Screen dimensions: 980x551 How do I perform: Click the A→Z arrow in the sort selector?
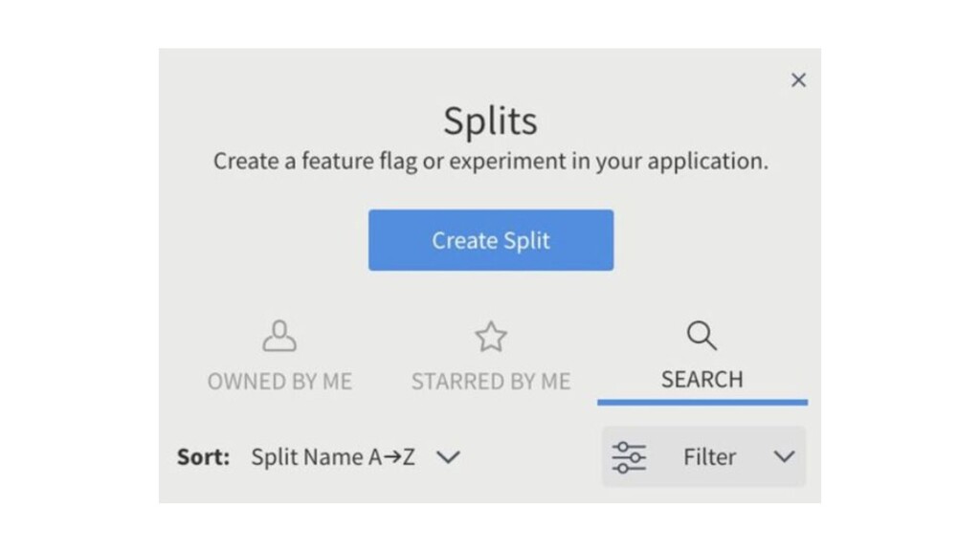[391, 457]
